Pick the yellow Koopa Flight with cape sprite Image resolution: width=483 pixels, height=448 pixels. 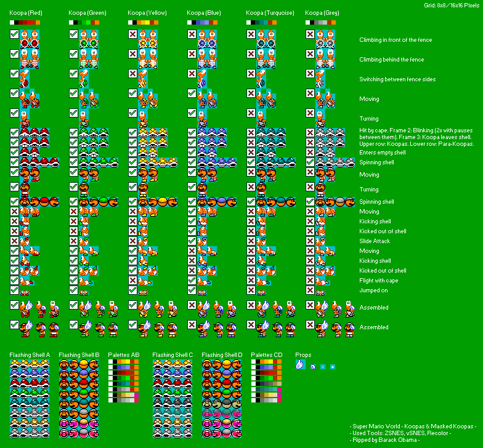click(145, 281)
